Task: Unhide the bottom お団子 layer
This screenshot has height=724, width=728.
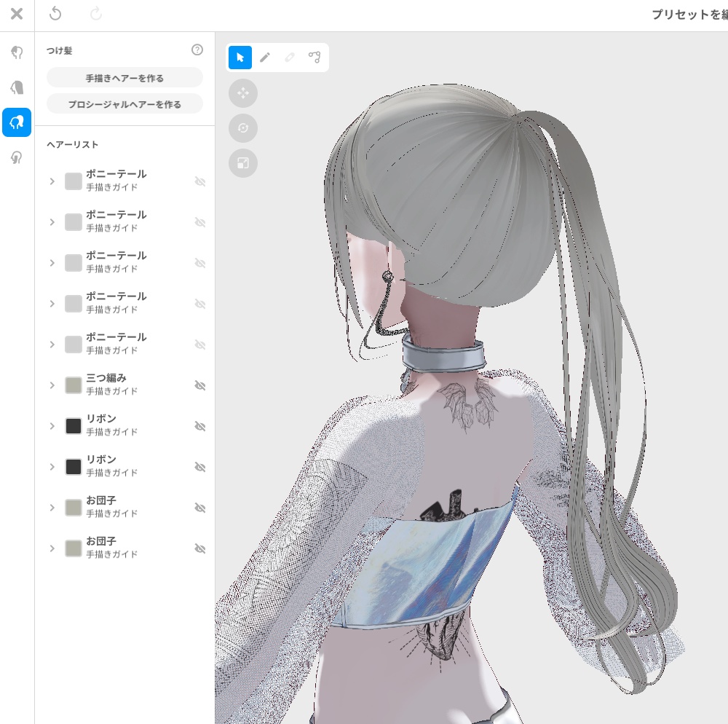Action: click(x=200, y=548)
